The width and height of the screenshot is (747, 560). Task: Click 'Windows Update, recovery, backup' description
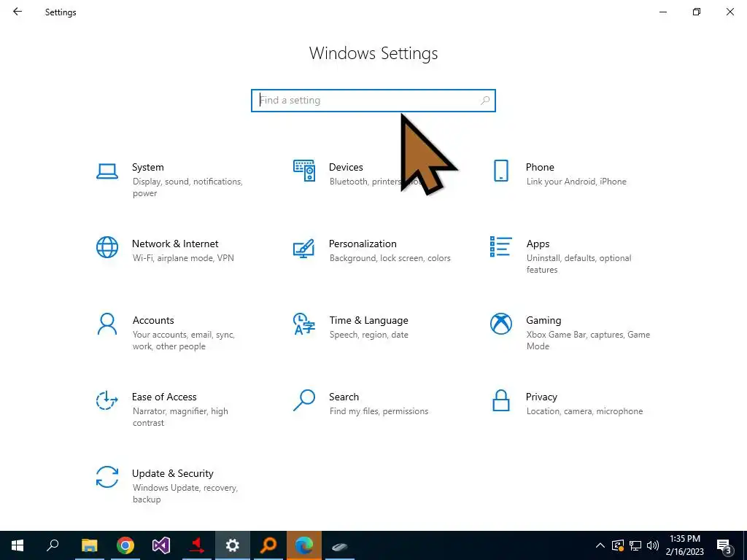click(x=185, y=494)
